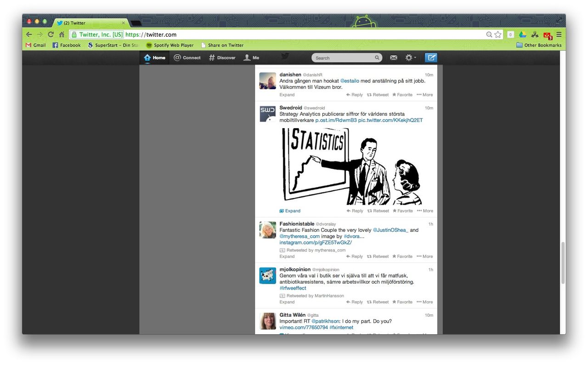The width and height of the screenshot is (588, 365).
Task: Go to the Connect tab
Action: coord(187,57)
